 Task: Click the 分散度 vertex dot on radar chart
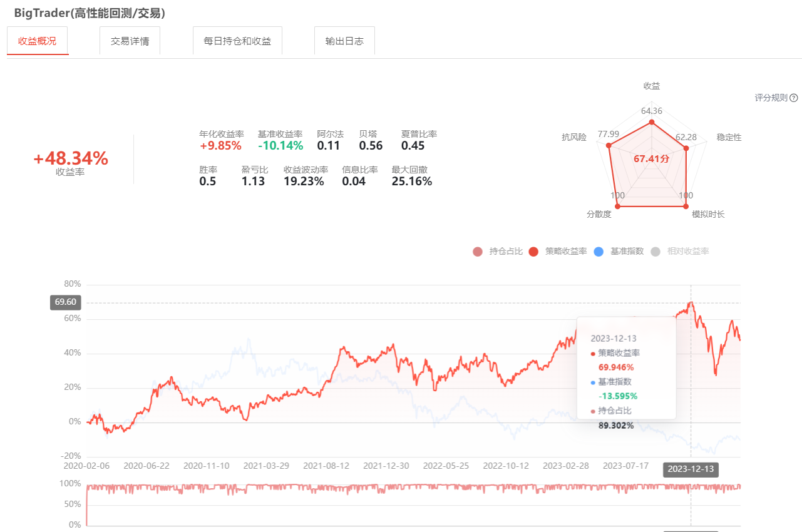click(x=616, y=207)
